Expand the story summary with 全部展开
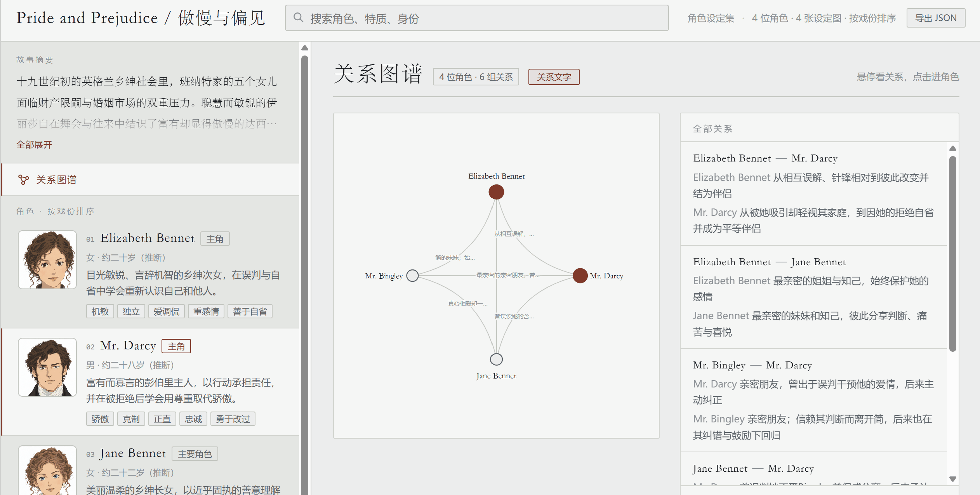 [x=34, y=145]
